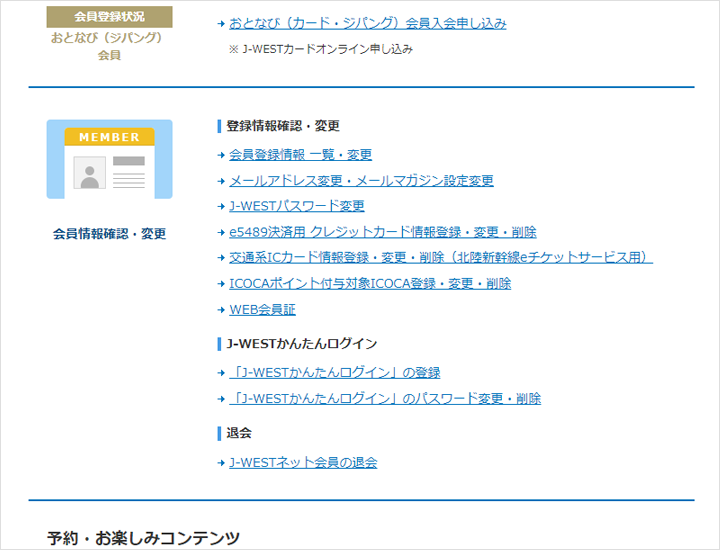Click arrow icon beside 会員登録情報 一覧・変更

click(221, 155)
